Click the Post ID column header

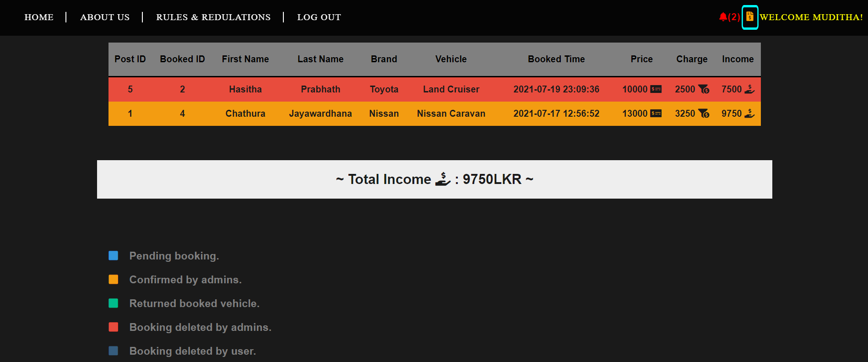[130, 59]
